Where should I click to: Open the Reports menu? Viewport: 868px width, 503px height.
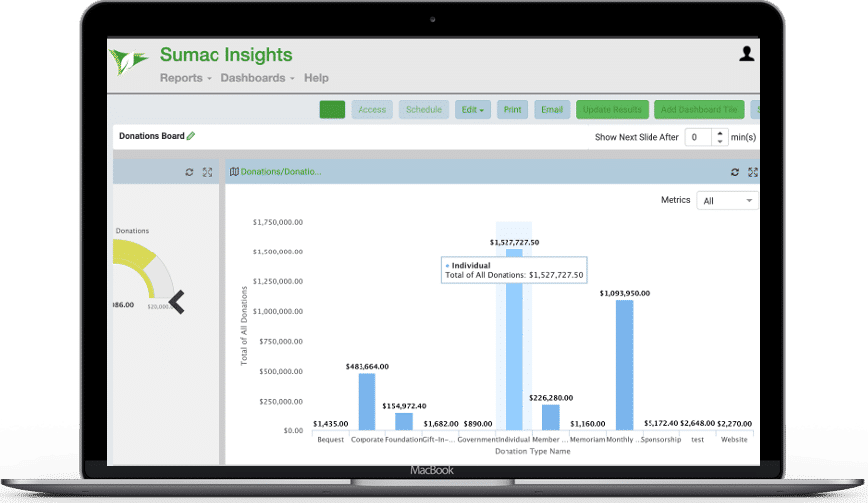click(x=186, y=78)
